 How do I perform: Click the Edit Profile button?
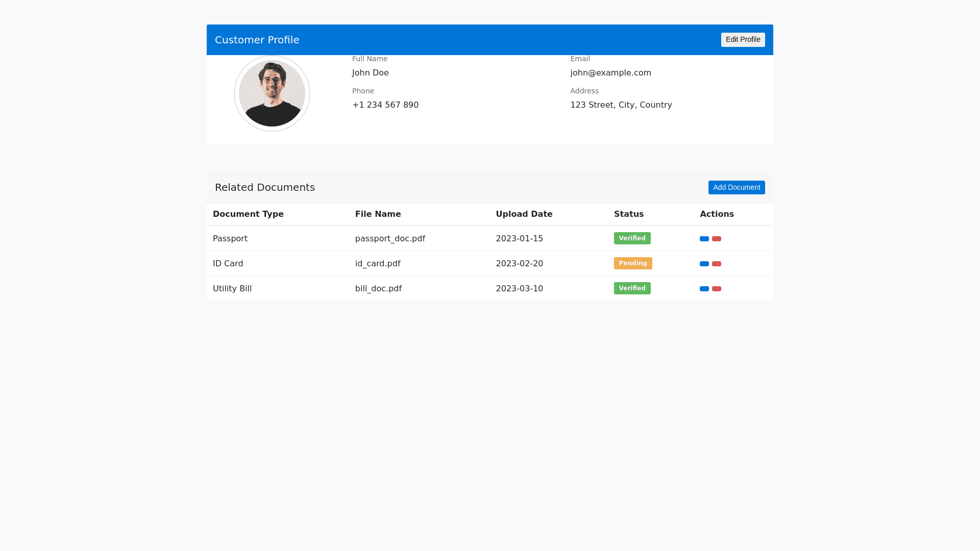[743, 40]
